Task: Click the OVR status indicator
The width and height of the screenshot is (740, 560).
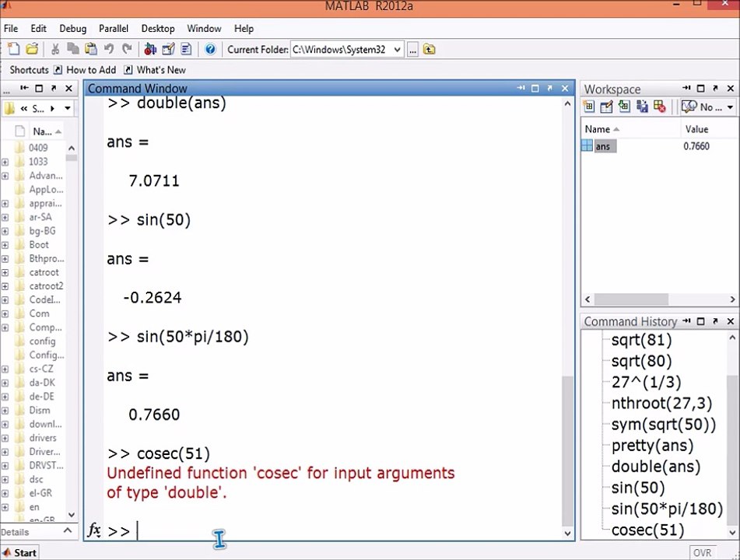Action: [702, 552]
